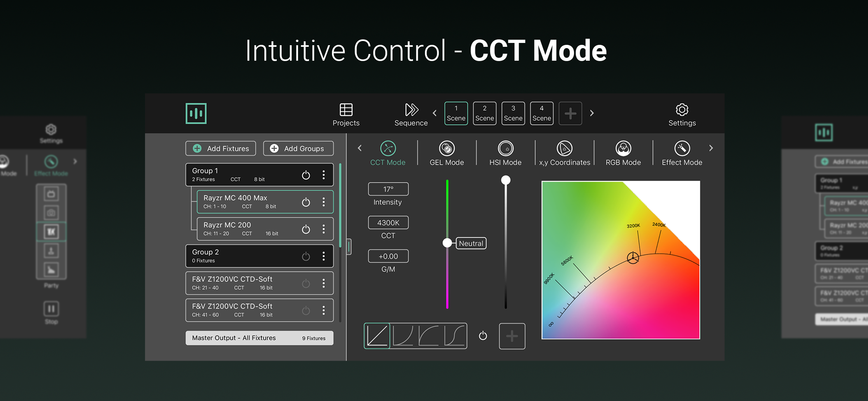868x401 pixels.
Task: Toggle power for Rayzr MC 400 Max
Action: click(305, 202)
